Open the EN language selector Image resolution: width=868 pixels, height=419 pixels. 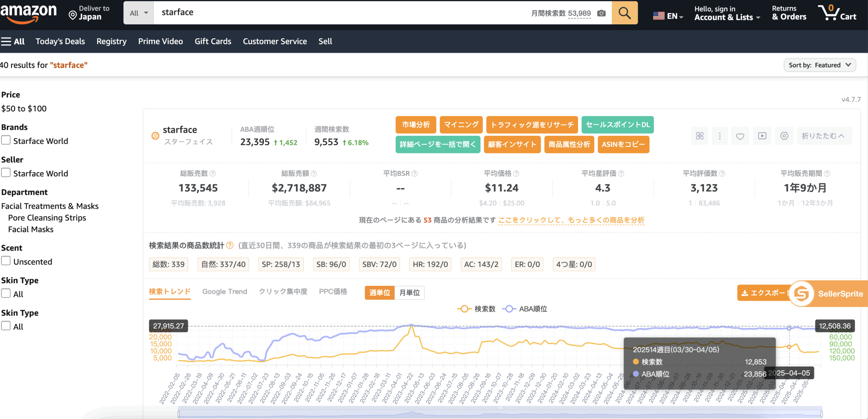(668, 16)
